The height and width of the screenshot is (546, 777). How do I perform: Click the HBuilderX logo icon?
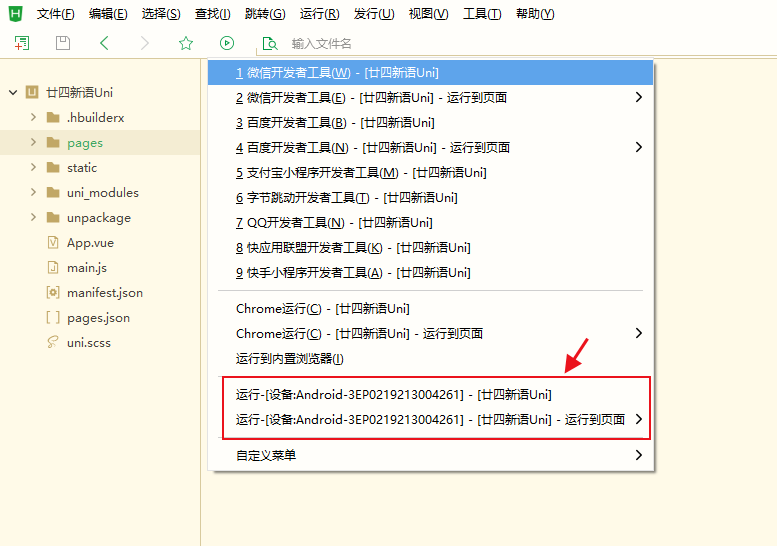15,13
